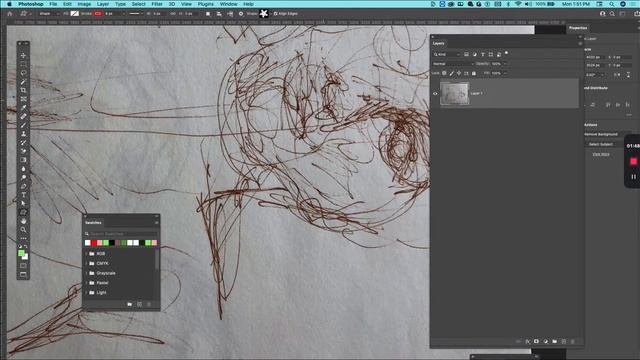This screenshot has height=360, width=640.
Task: Select the Frame tool
Action: [23, 99]
